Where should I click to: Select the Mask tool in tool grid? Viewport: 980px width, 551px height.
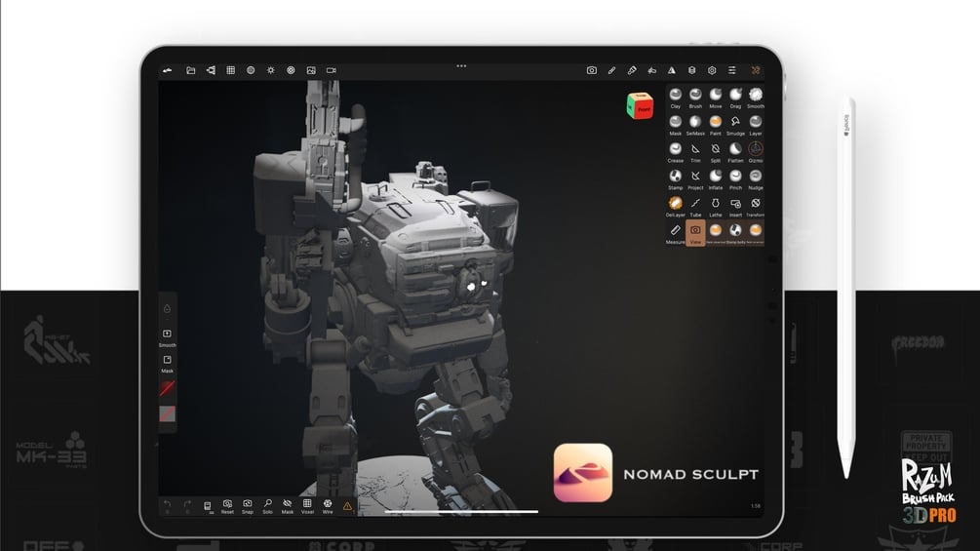[675, 124]
